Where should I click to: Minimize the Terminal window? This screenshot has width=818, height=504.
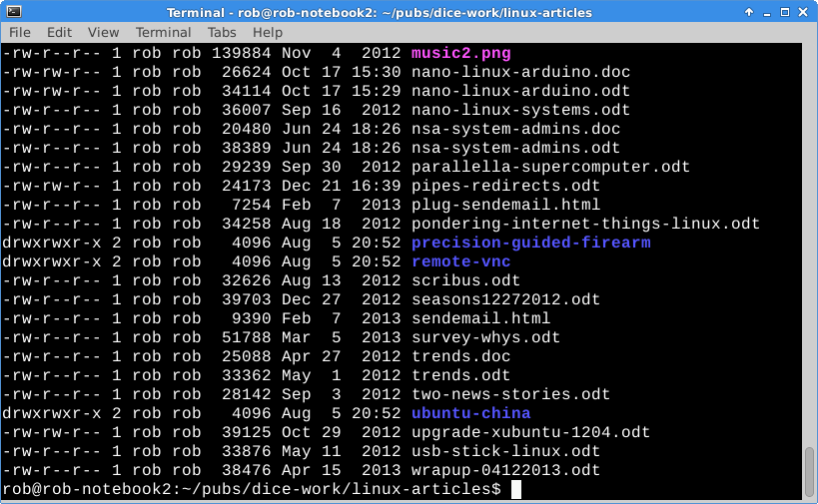[767, 12]
